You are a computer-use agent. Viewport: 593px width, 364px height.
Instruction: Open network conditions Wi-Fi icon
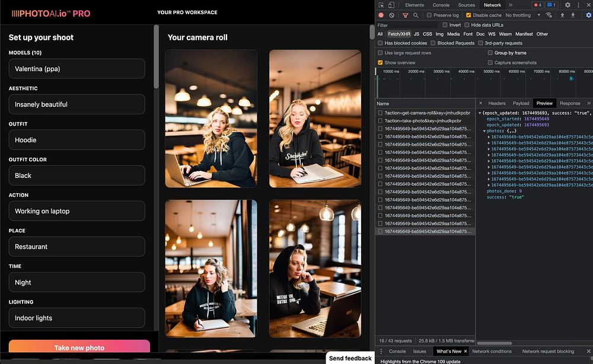coord(549,15)
